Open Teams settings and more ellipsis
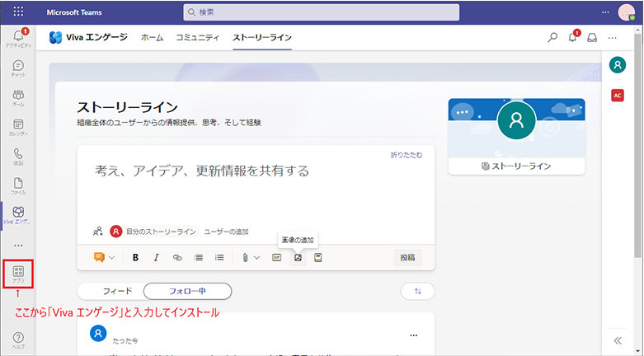Screen dimensions: 644x356 [x=605, y=12]
